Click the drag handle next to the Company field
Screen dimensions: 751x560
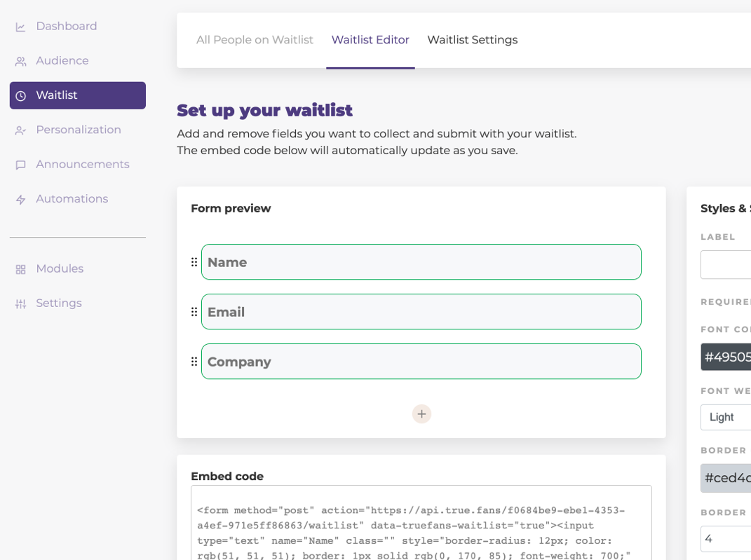point(194,362)
